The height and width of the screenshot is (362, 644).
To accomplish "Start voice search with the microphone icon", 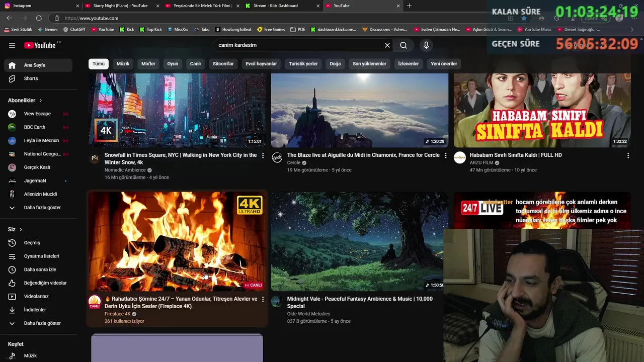I will pos(426,45).
